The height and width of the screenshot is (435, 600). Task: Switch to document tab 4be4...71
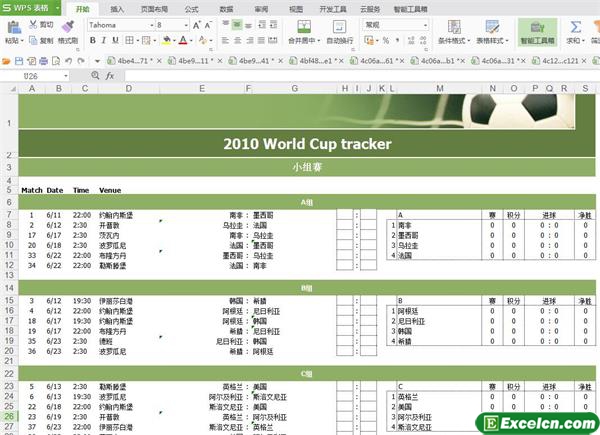134,61
